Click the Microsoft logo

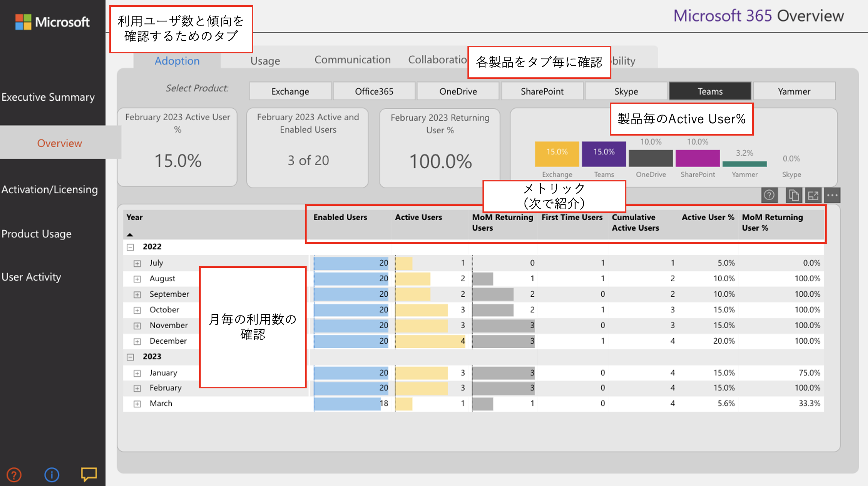pos(52,22)
